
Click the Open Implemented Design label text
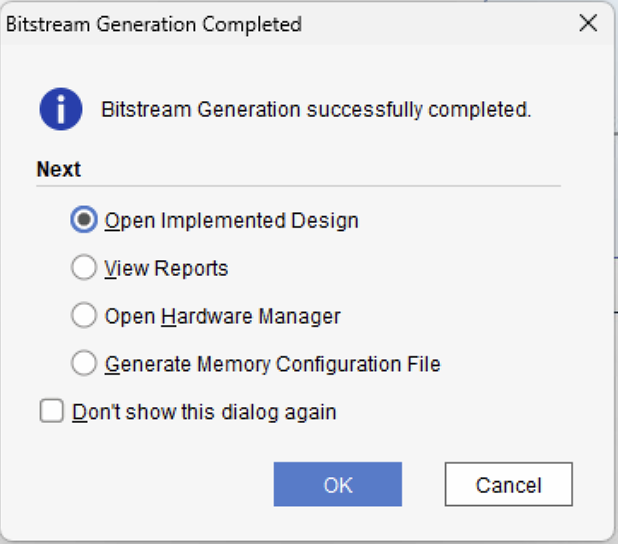click(231, 220)
